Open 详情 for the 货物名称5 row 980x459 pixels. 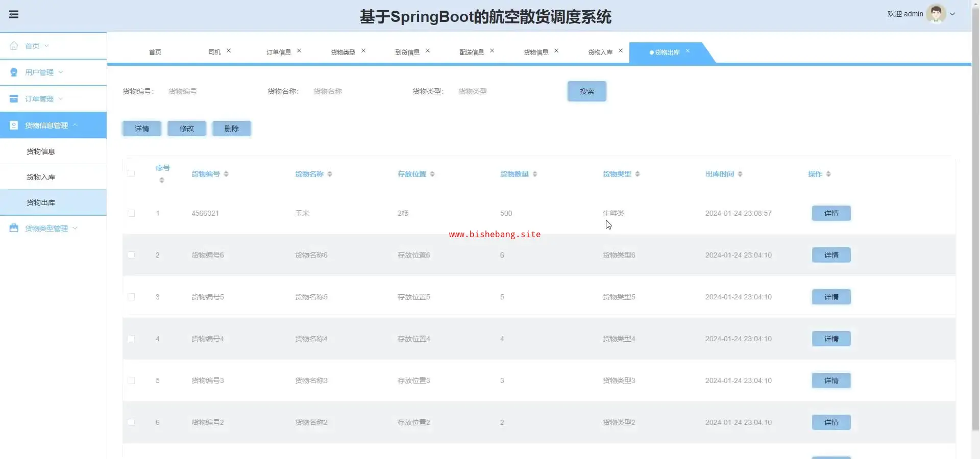pos(831,297)
